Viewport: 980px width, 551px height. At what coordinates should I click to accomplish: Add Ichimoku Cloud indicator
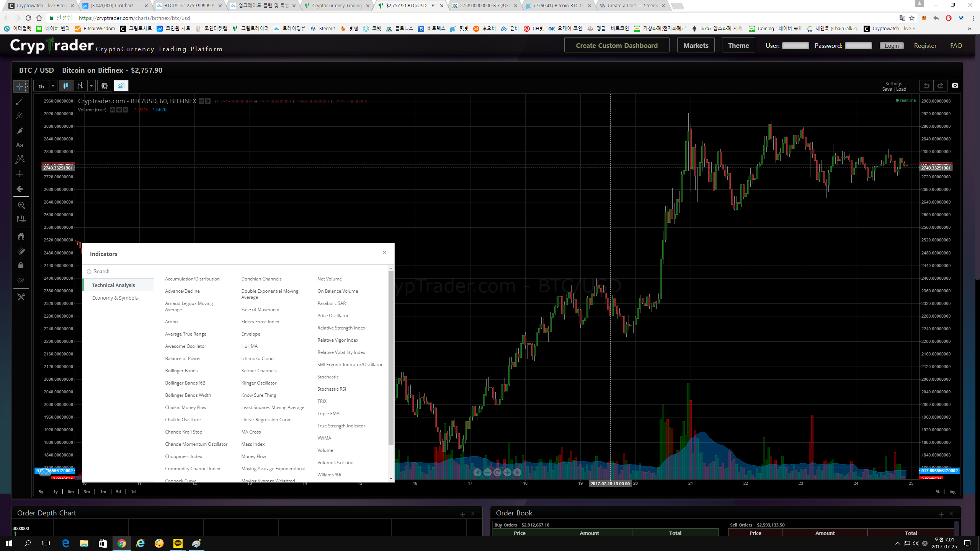(x=257, y=359)
